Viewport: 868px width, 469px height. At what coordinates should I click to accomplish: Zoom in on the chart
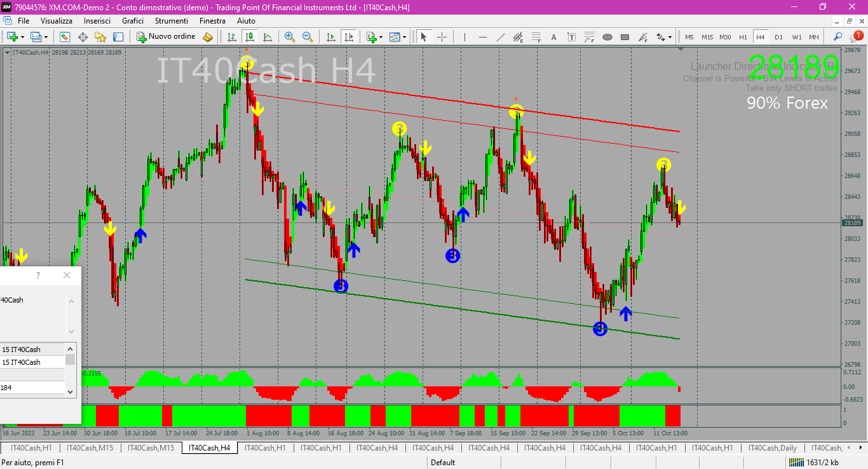pos(290,37)
